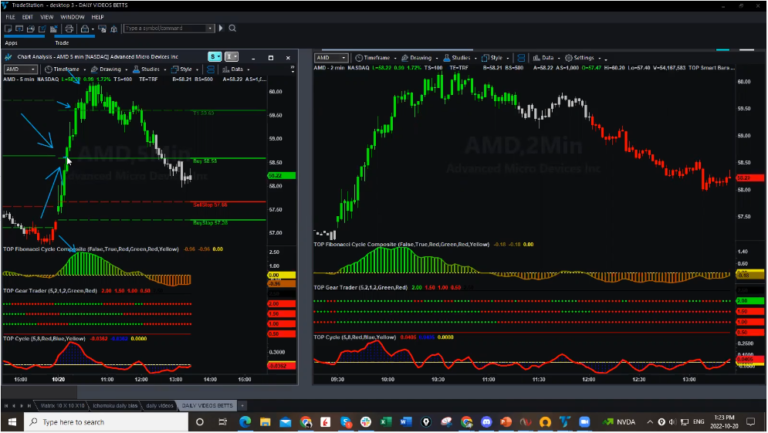Toggle the gray I interval-link button
Image resolution: width=768 pixels, height=433 pixels.
point(232,57)
